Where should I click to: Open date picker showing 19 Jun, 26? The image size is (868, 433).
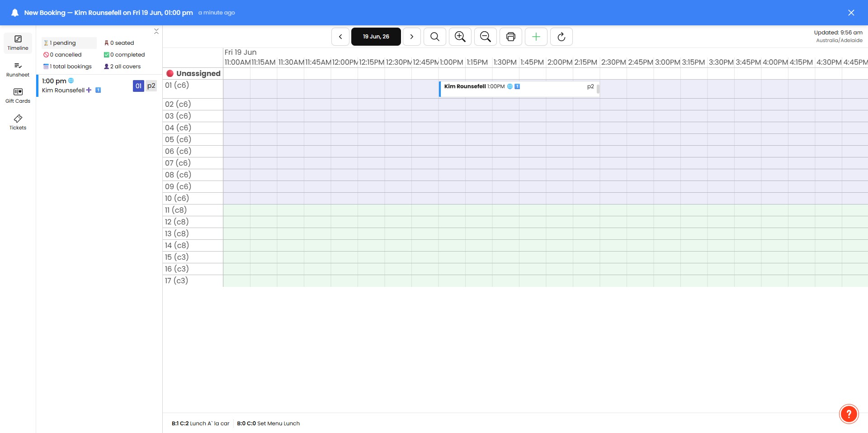click(x=376, y=37)
